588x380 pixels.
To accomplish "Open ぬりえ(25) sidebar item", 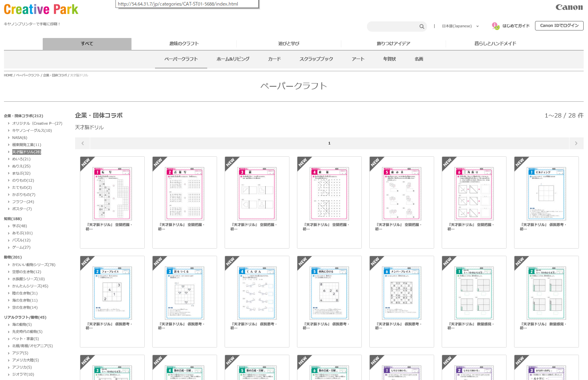I will [21, 166].
